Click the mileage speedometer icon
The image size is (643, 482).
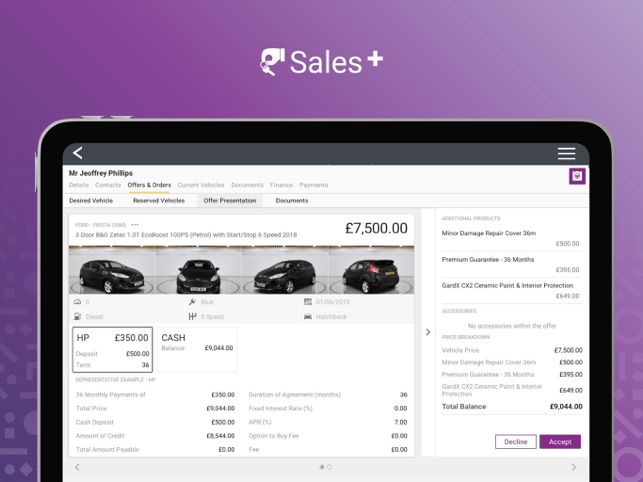point(77,302)
